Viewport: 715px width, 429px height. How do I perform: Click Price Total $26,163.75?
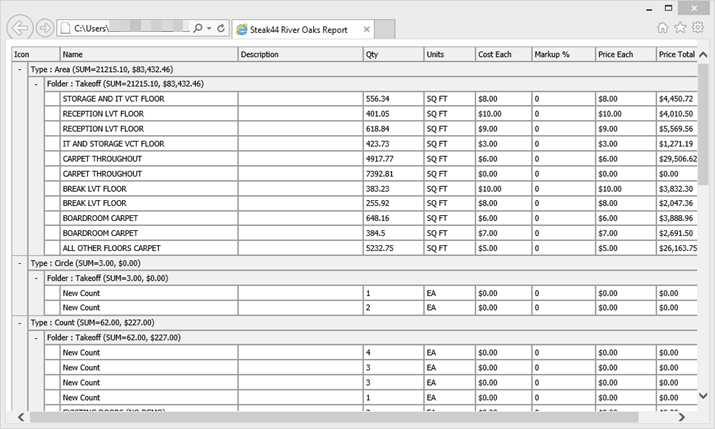(x=678, y=248)
